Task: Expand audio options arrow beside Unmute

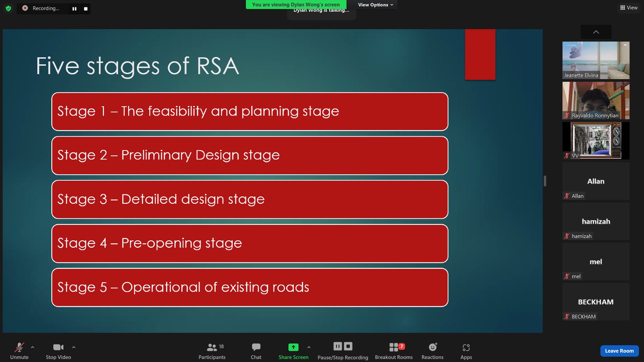Action: coord(33,347)
